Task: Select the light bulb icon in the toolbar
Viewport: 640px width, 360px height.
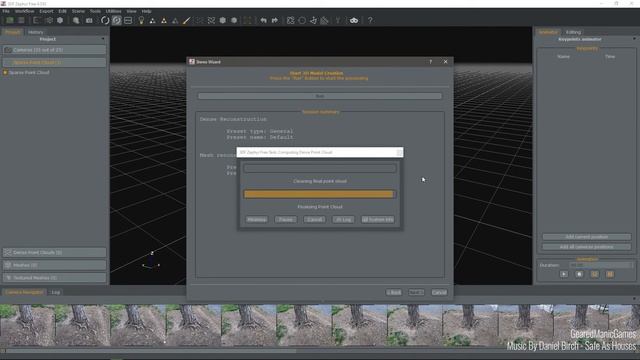Action: pyautogui.click(x=141, y=20)
